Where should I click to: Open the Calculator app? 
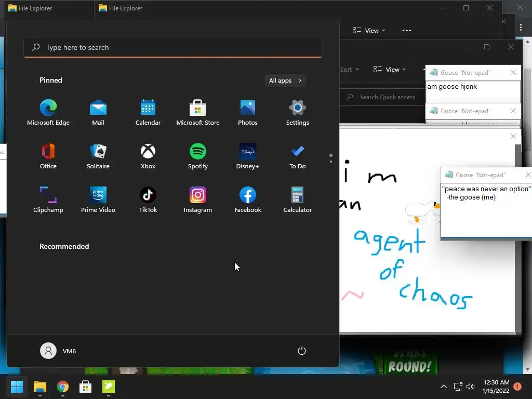pos(298,200)
